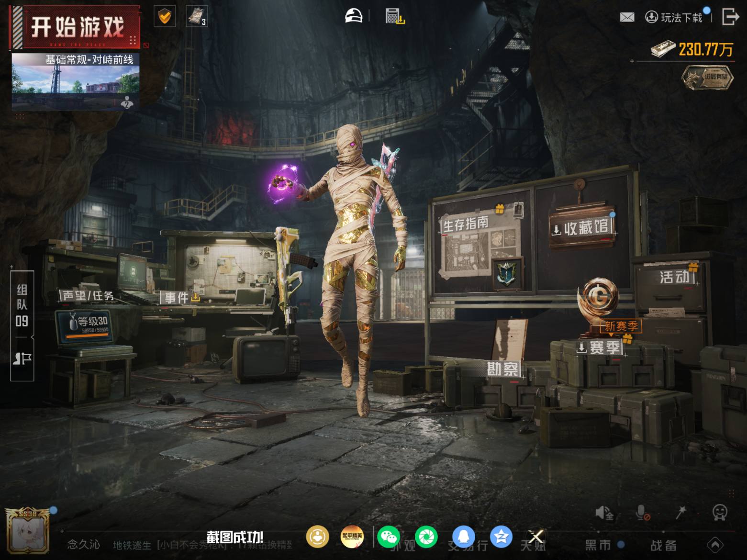This screenshot has width=747, height=560.
Task: Tap the flag icon under team panel
Action: click(x=22, y=358)
